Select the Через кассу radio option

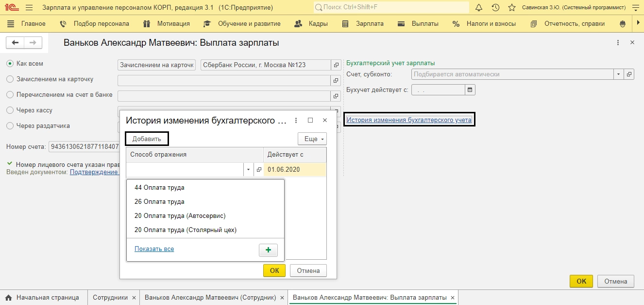coord(10,110)
